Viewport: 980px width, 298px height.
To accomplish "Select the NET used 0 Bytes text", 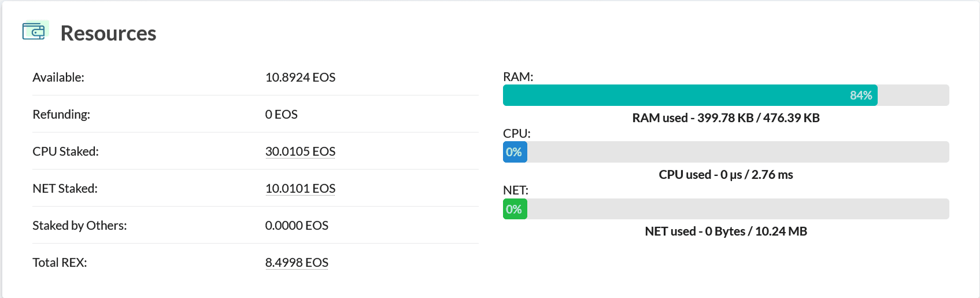I will [x=726, y=231].
